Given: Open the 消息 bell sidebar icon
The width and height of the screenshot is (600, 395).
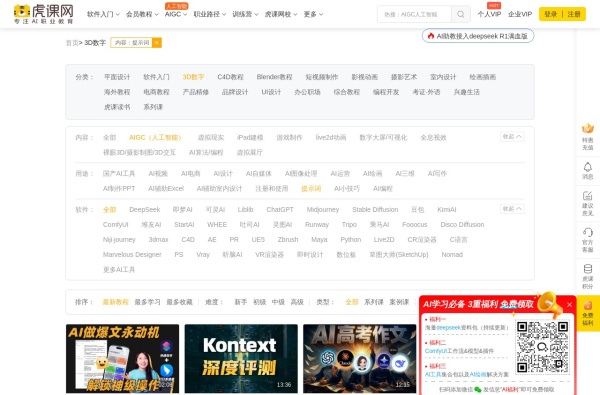Looking at the screenshot, I should (x=587, y=171).
